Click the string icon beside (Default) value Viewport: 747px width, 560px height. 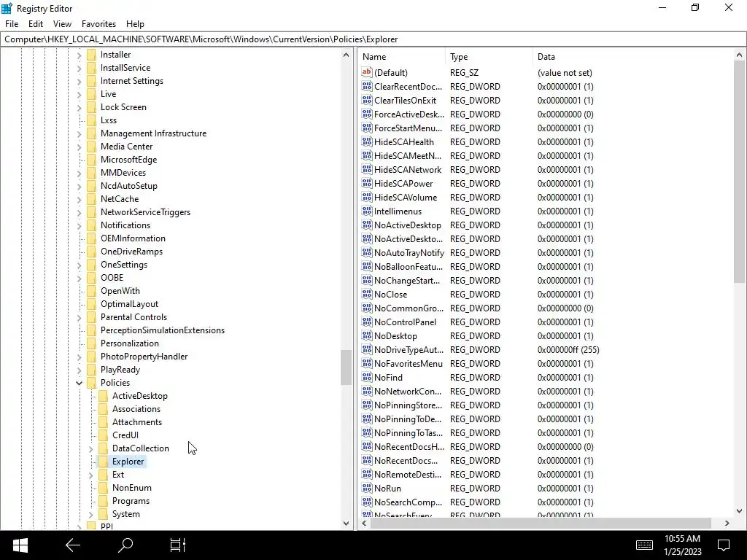click(367, 72)
